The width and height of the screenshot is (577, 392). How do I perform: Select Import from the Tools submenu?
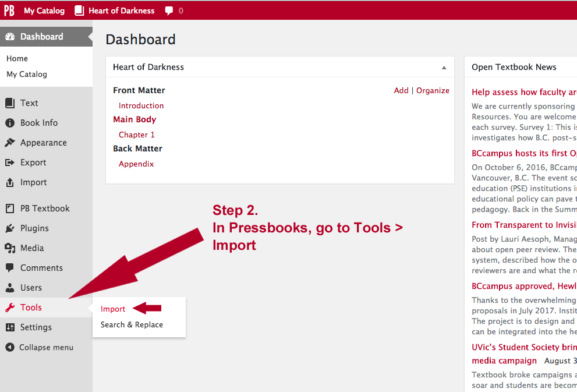coord(112,309)
